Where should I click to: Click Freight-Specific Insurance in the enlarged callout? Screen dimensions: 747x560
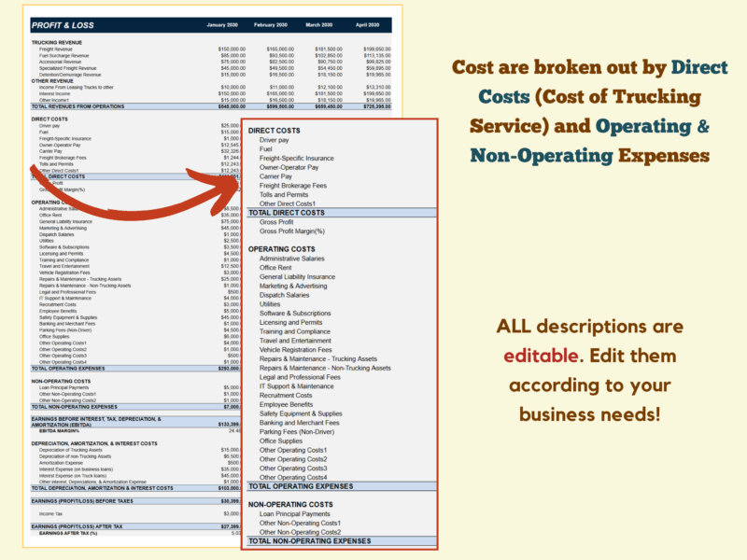click(296, 158)
